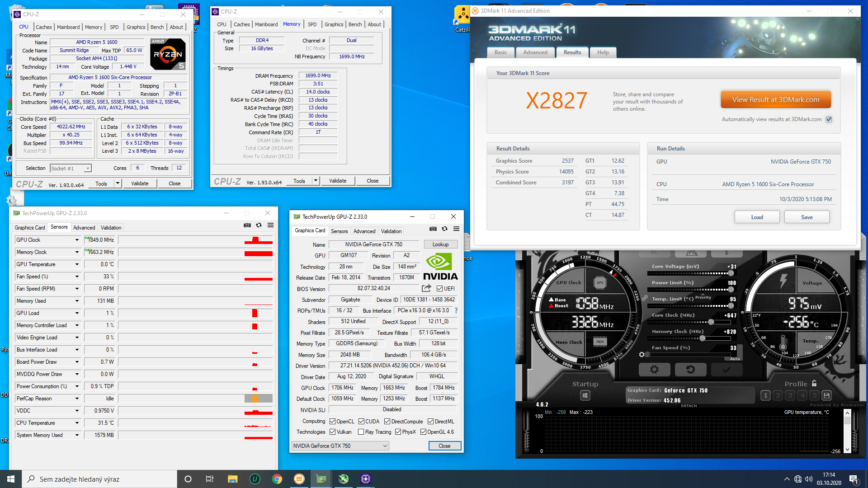This screenshot has height=488, width=868.
Task: Toggle PhysX checkbox in GPU-Z
Action: tap(398, 432)
